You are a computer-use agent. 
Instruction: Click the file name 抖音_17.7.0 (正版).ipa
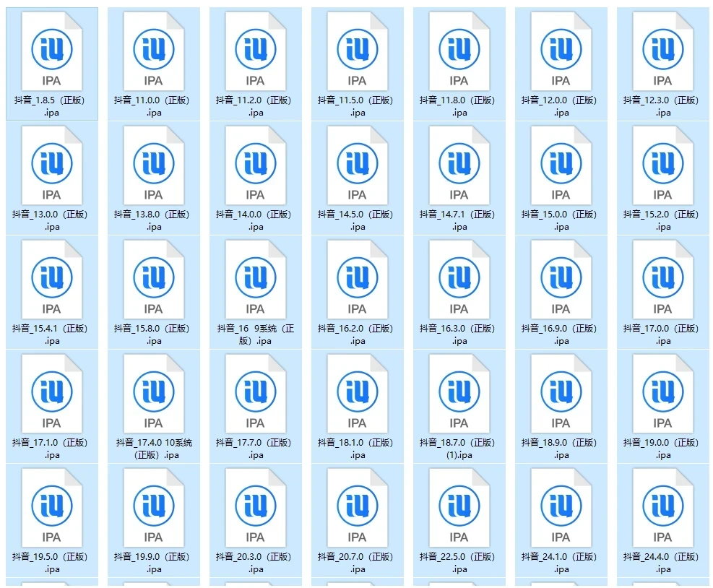254,449
